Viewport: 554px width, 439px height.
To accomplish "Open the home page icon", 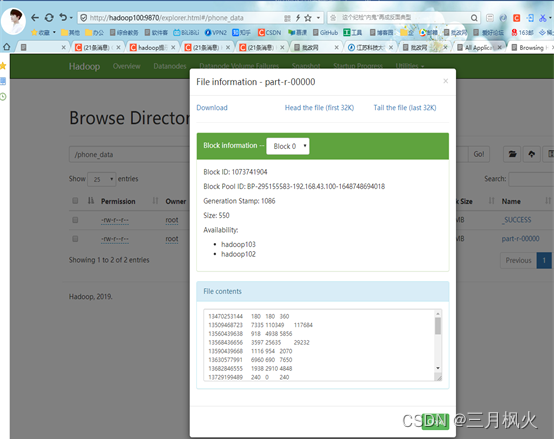I will point(6,47).
